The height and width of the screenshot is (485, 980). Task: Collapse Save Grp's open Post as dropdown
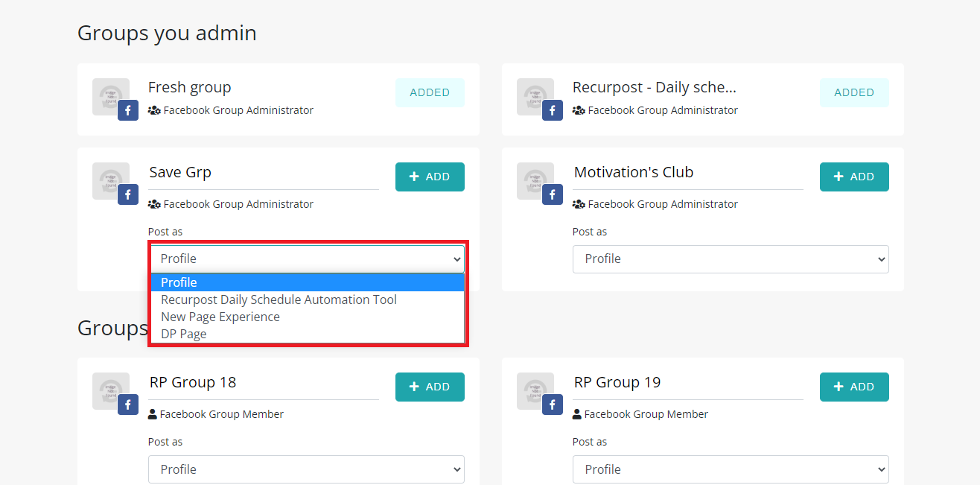pos(308,259)
